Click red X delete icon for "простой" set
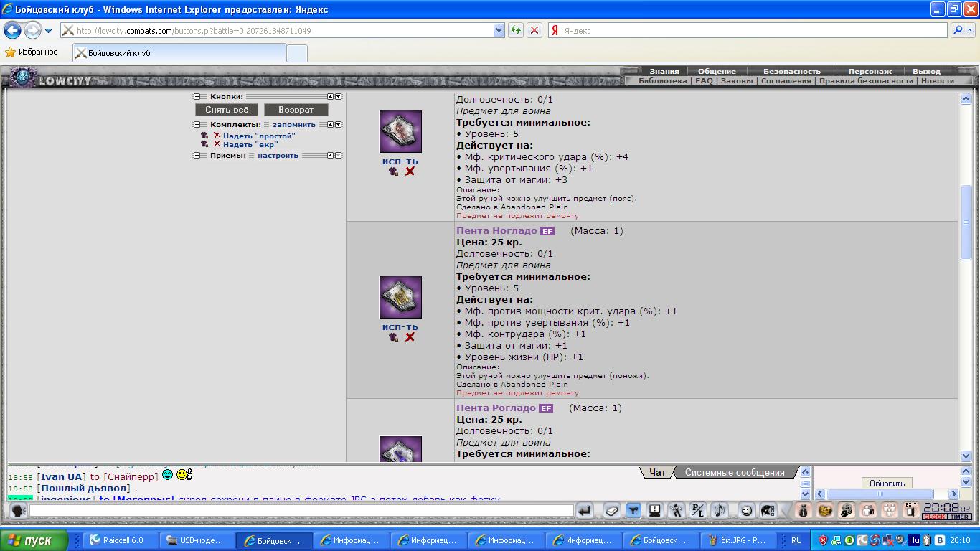The width and height of the screenshot is (980, 551). (217, 135)
